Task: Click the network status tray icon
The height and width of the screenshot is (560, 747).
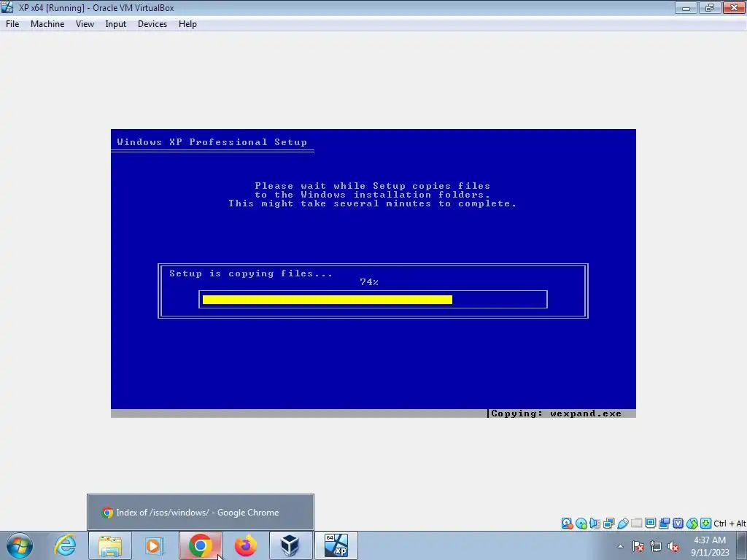Action: click(x=656, y=546)
